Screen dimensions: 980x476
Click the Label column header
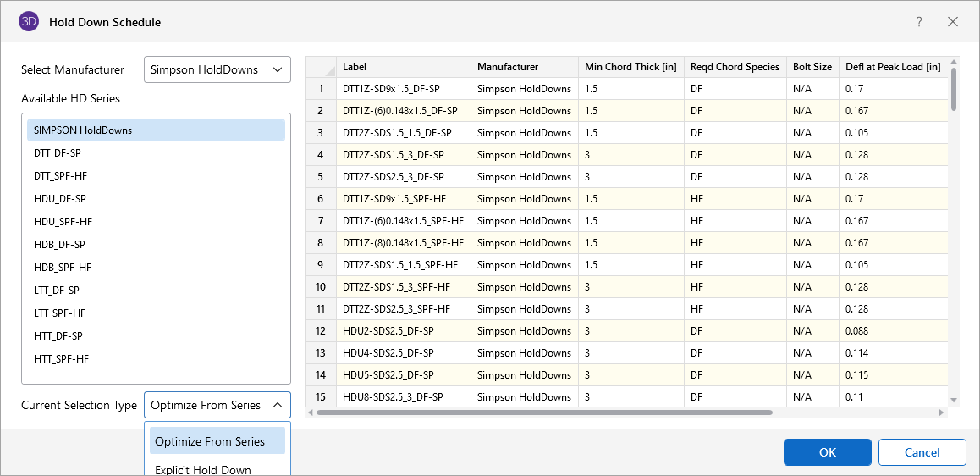click(403, 67)
